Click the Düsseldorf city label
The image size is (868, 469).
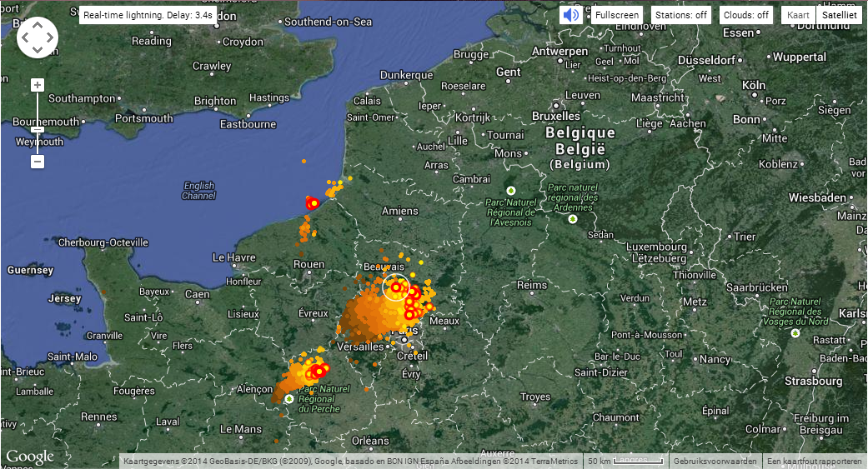point(706,60)
